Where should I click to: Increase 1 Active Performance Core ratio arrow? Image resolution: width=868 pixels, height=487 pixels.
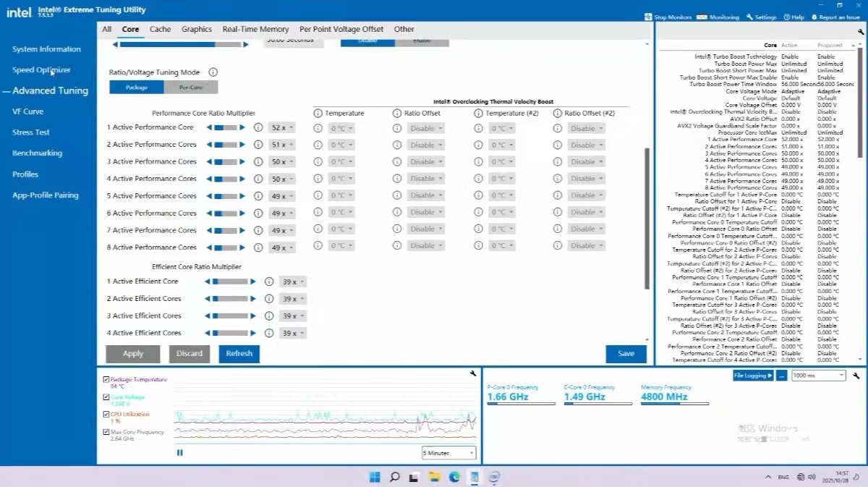click(242, 127)
